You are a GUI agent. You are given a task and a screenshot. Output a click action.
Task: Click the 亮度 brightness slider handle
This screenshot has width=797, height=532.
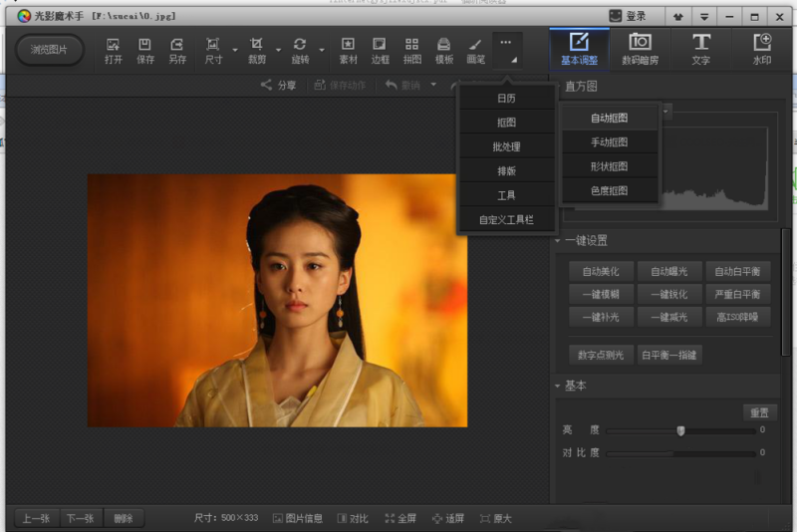point(680,431)
